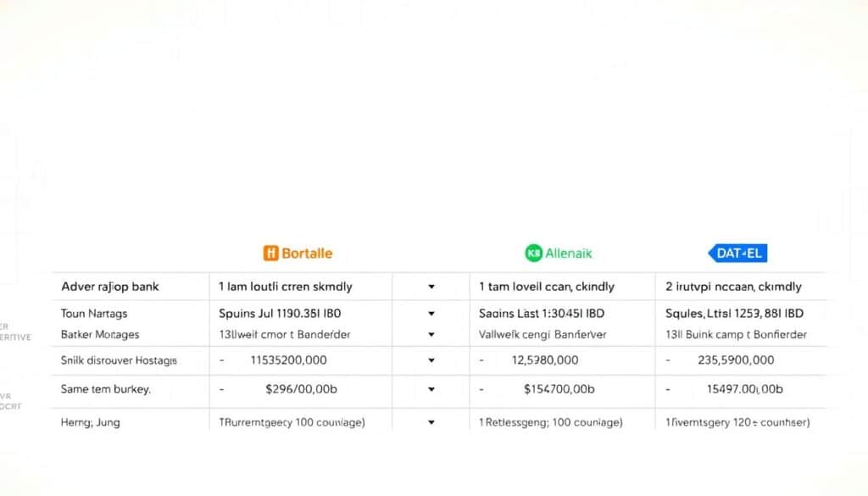This screenshot has width=868, height=496.
Task: Expand dropdown arrow in Herng; Jung row
Action: pos(431,421)
